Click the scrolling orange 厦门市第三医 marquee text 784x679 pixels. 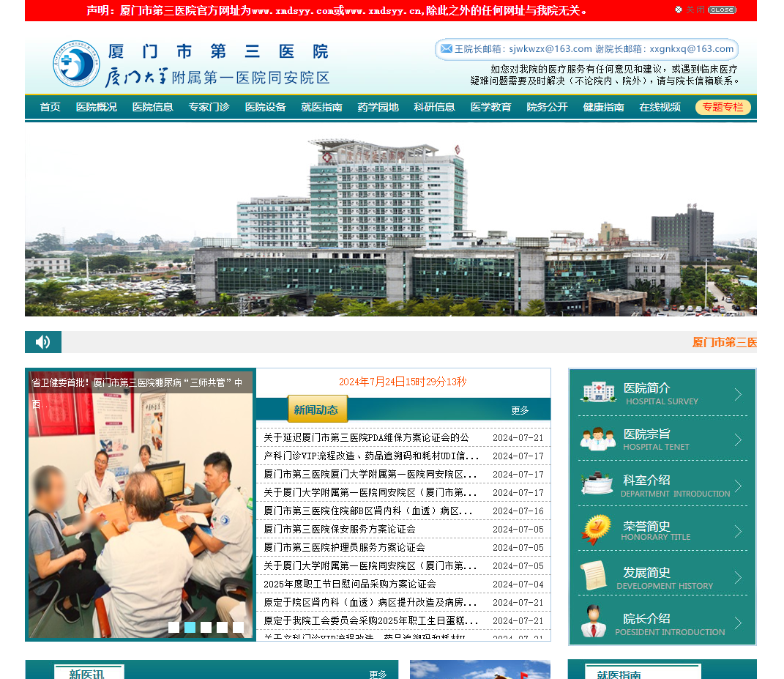click(725, 342)
